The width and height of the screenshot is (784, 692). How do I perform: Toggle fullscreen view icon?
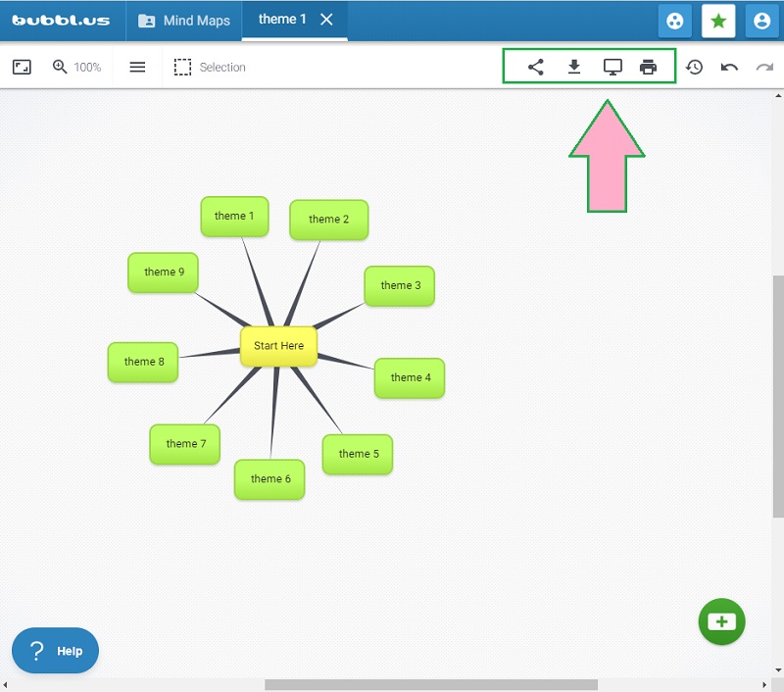point(22,67)
